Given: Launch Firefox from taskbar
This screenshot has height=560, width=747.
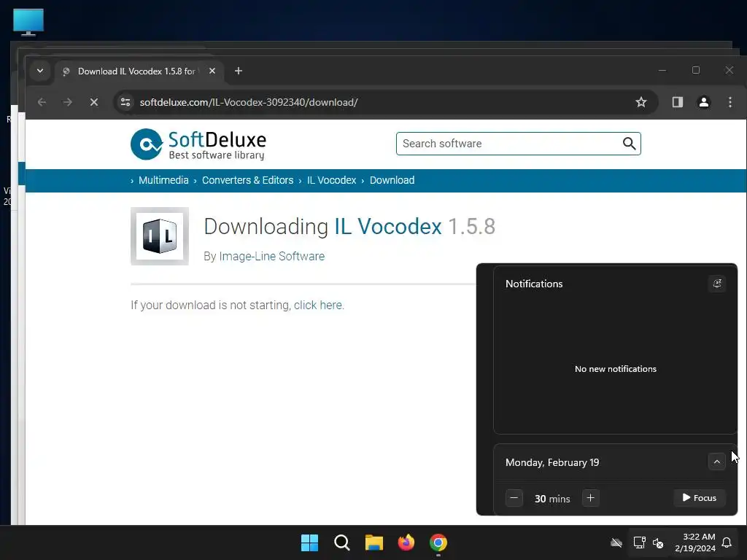Looking at the screenshot, I should 406,542.
